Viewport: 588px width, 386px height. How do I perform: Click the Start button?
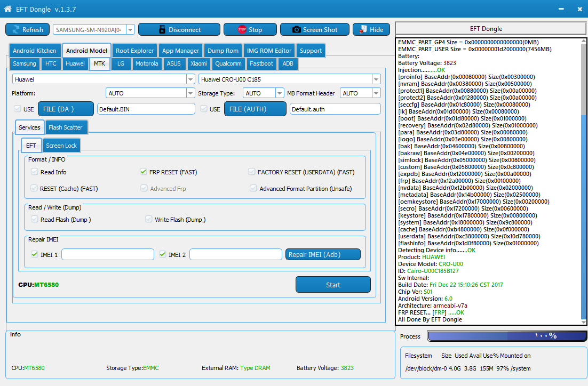tap(333, 285)
